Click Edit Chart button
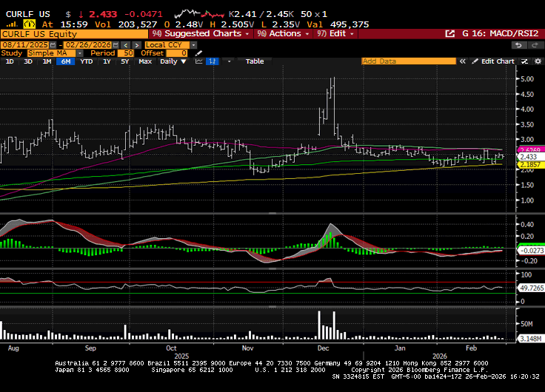Image resolution: width=545 pixels, height=392 pixels. pos(493,61)
